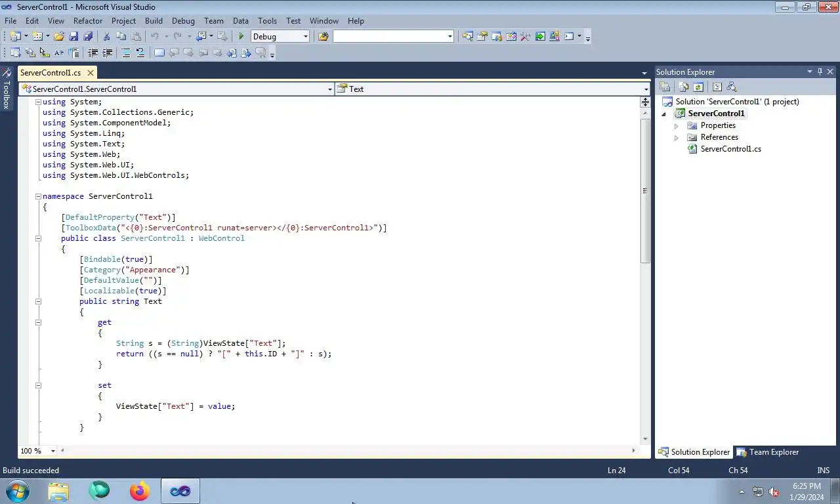Screen dimensions: 840x504
Task: Click the Comment out selected lines icon
Action: [x=126, y=52]
